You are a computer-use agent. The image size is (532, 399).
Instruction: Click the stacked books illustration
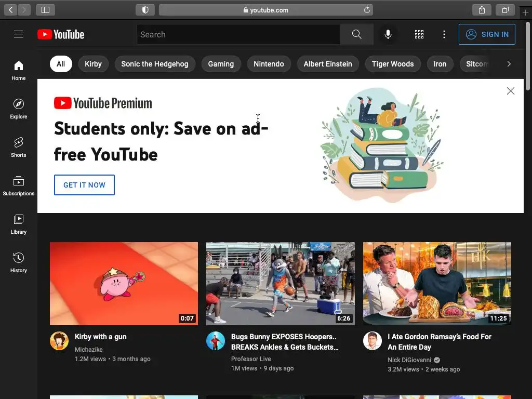click(x=382, y=144)
